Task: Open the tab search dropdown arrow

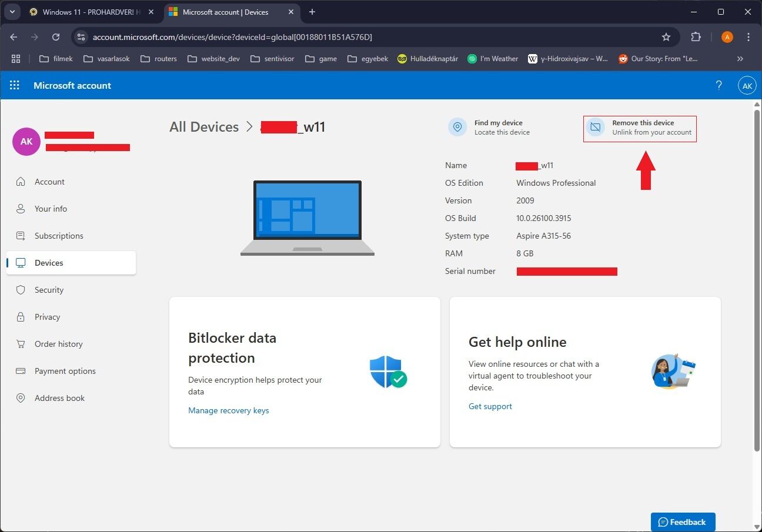Action: point(11,12)
